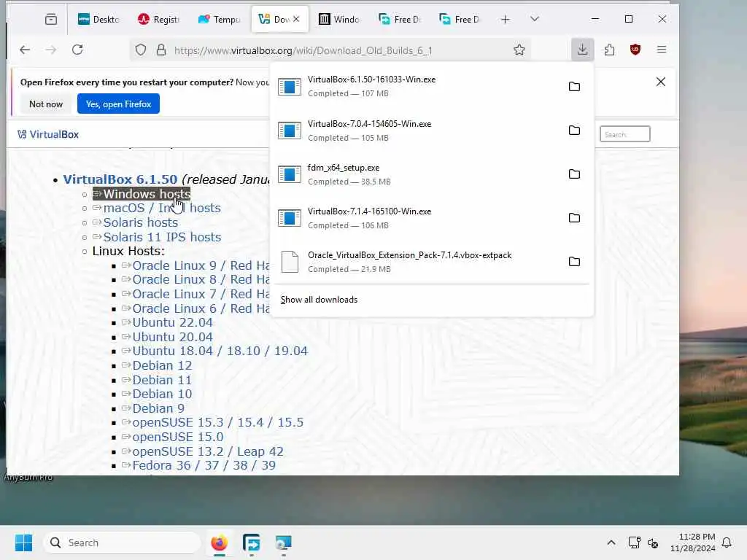Viewport: 747px width, 560px height.
Task: Open uBlock Origin extension icon
Action: click(635, 50)
